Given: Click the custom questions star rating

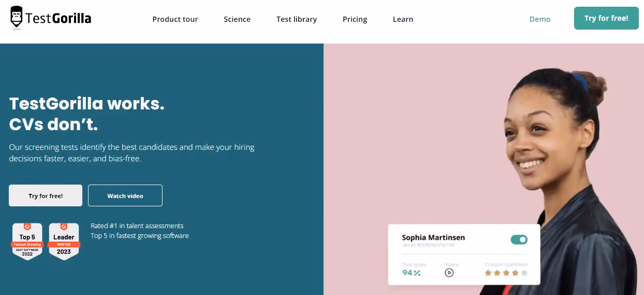Looking at the screenshot, I should coord(506,272).
